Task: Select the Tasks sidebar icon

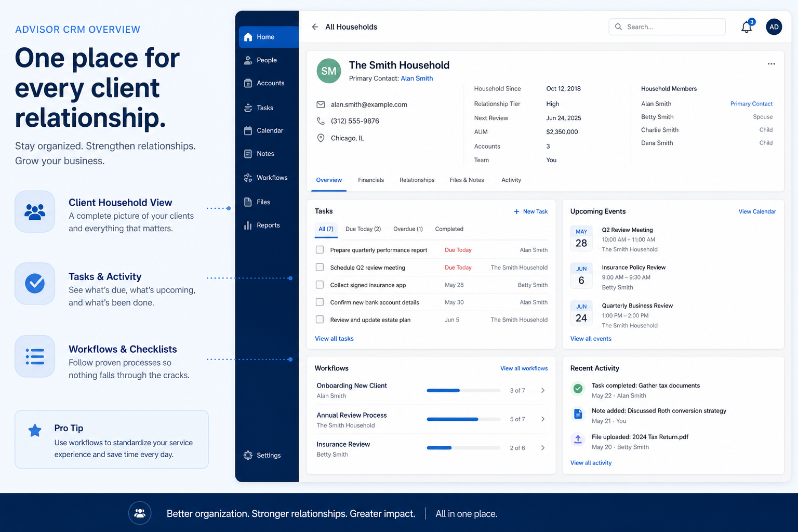Action: 248,108
